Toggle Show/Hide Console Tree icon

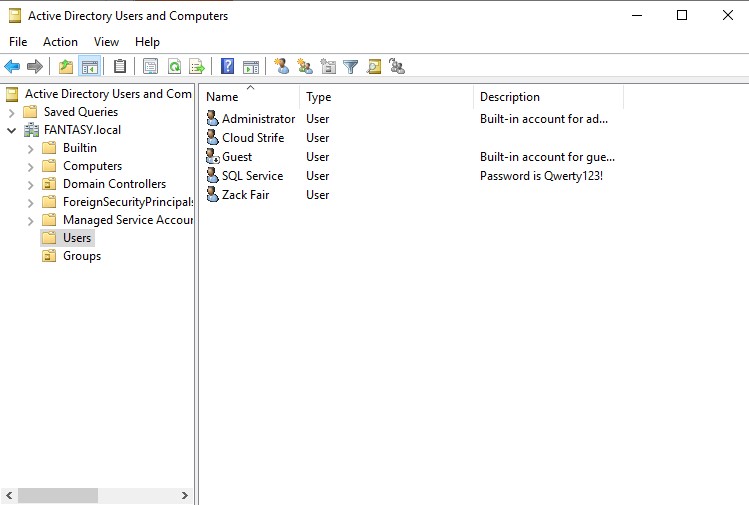90,66
